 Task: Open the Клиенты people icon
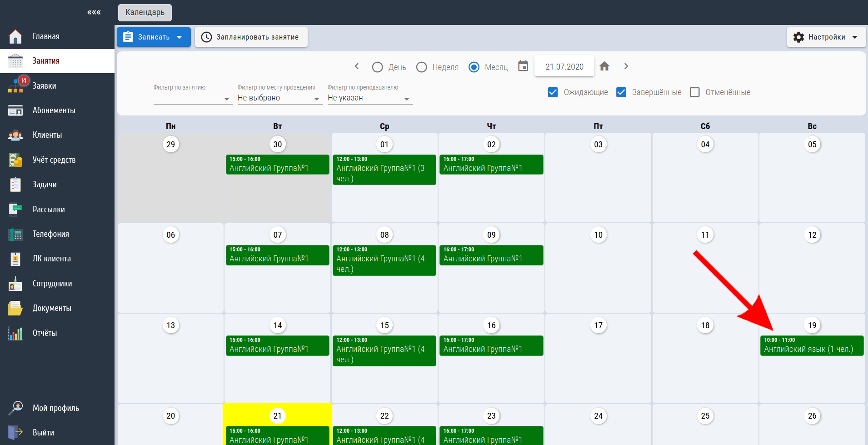click(x=15, y=135)
